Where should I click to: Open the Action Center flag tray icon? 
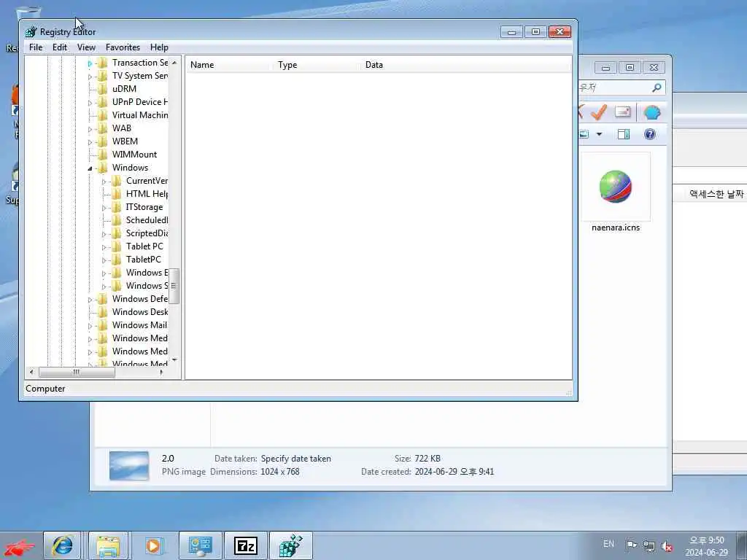(631, 545)
